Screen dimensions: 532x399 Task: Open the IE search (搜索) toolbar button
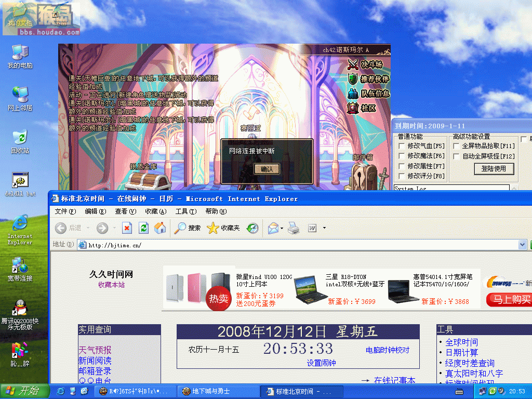[188, 228]
